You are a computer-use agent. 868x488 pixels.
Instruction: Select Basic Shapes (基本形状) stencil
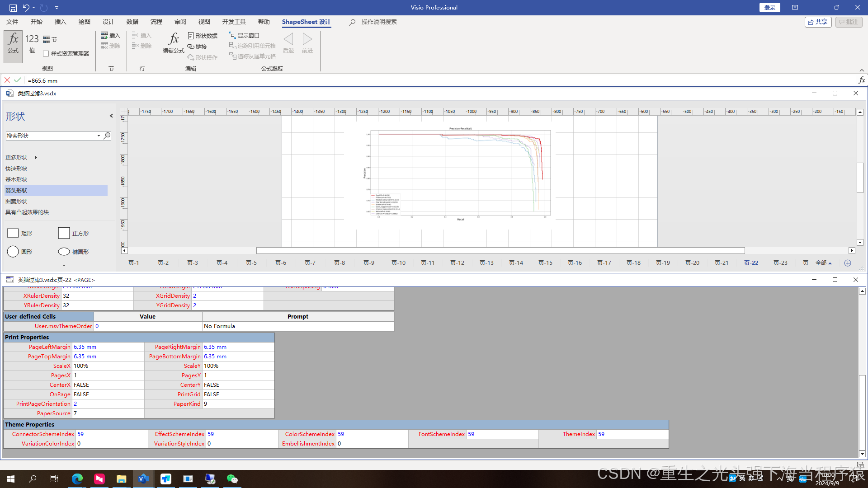click(16, 179)
